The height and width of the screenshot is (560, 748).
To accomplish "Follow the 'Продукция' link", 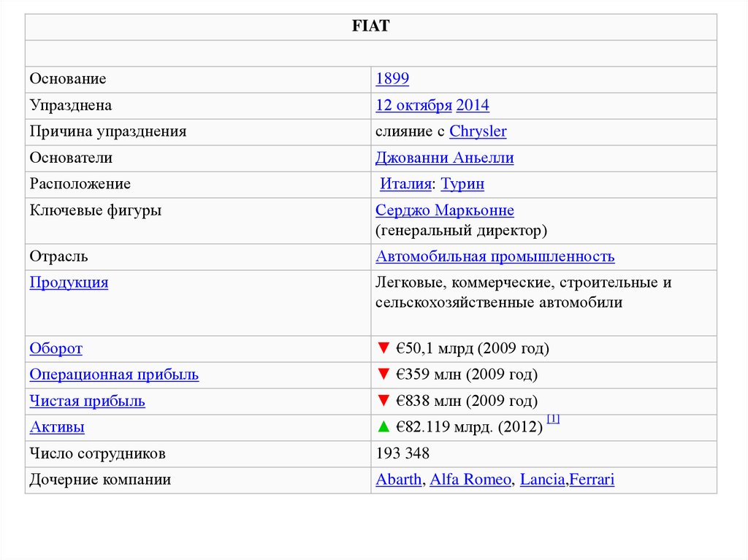I will tap(69, 283).
